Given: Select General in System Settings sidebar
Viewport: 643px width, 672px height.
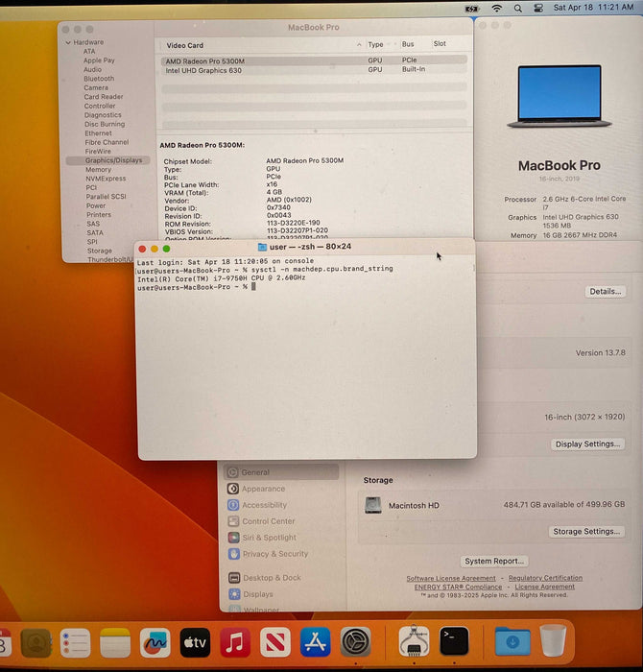Looking at the screenshot, I should (x=281, y=472).
